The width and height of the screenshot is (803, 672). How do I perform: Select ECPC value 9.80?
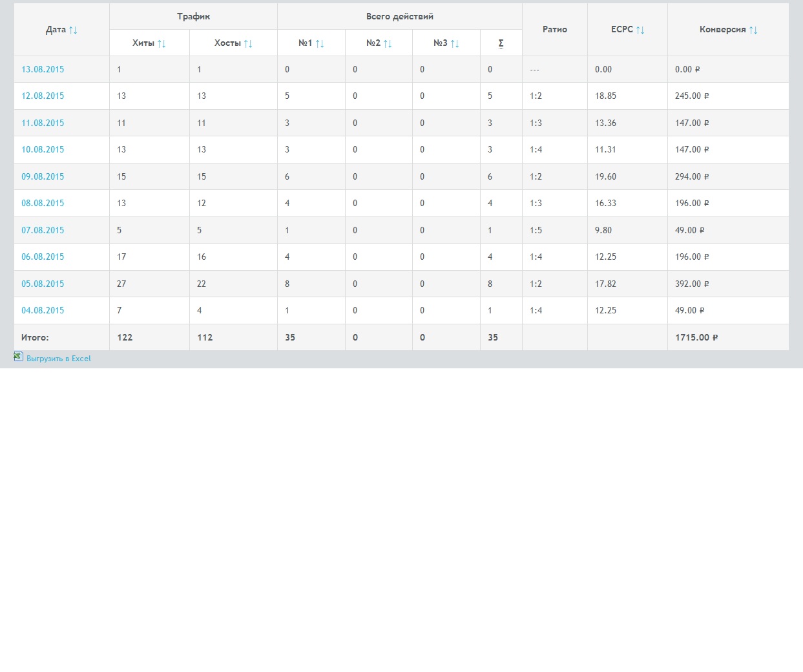tap(603, 230)
